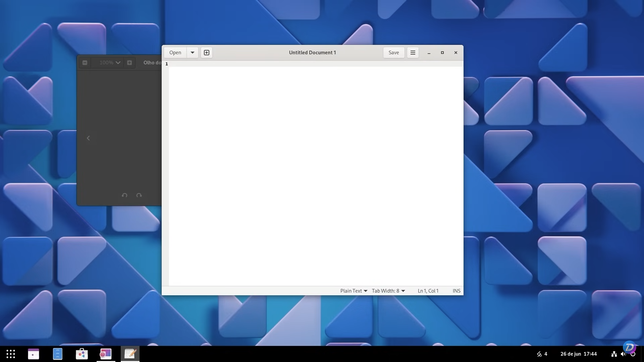Click the Open button to browse files
Viewport: 644px width, 362px height.
tap(175, 53)
